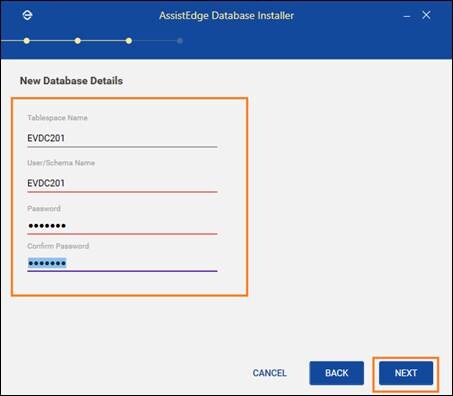The height and width of the screenshot is (396, 453).
Task: Close the AssistEdge Database Installer window
Action: tap(426, 15)
